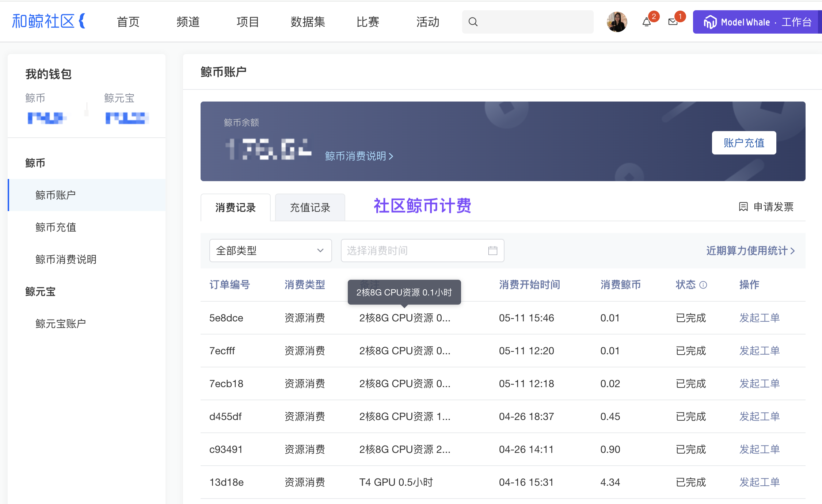Click the calendar icon in date field
Screen dimensions: 822x504
[x=492, y=251]
